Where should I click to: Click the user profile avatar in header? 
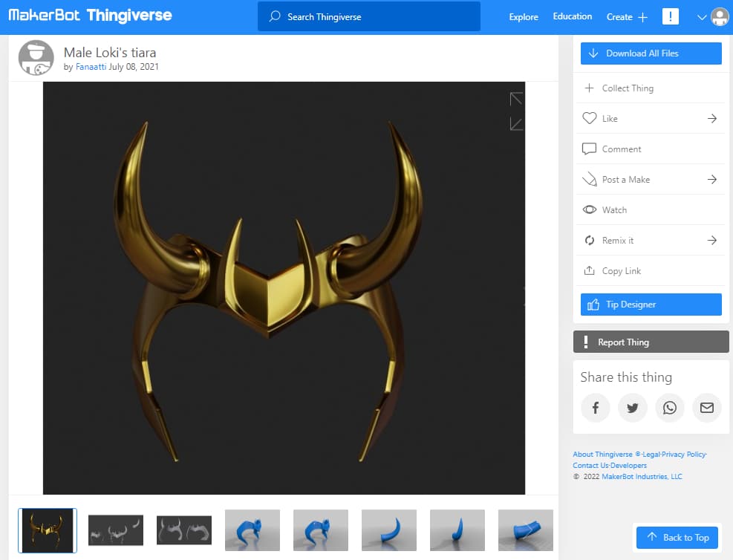pyautogui.click(x=720, y=17)
